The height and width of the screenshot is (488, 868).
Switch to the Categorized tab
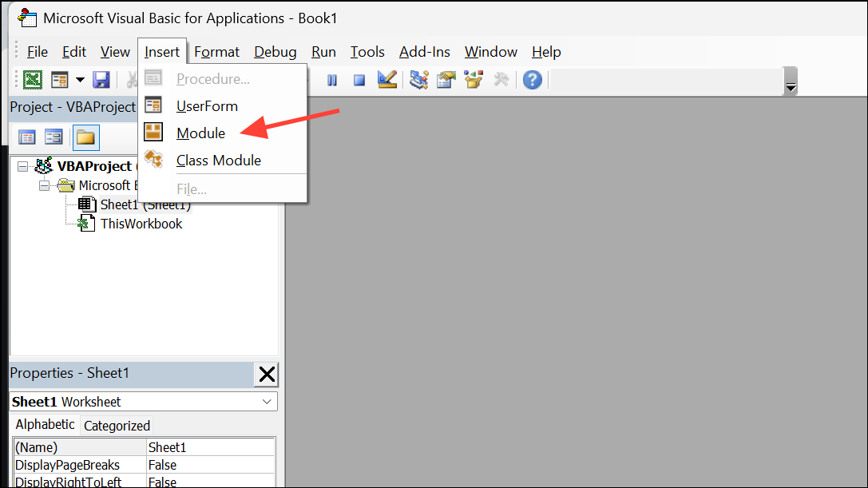[x=117, y=426]
